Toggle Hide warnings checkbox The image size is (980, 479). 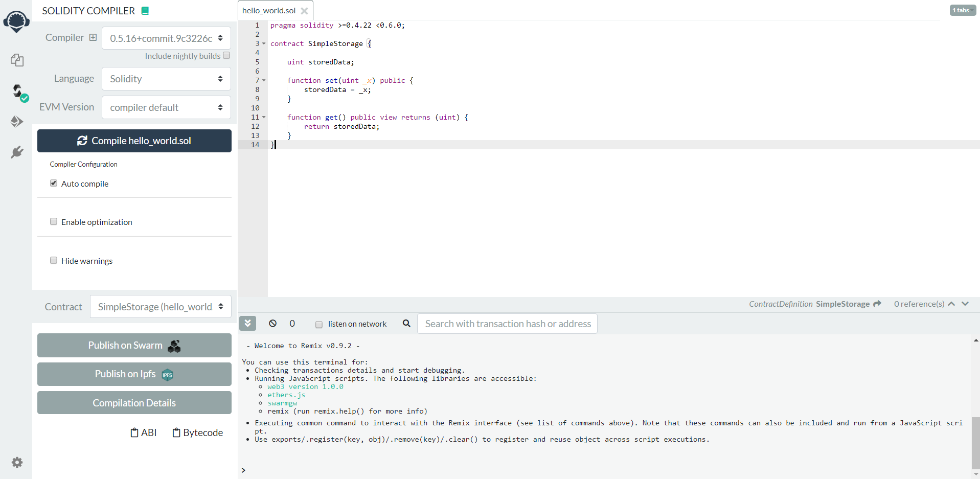click(54, 260)
